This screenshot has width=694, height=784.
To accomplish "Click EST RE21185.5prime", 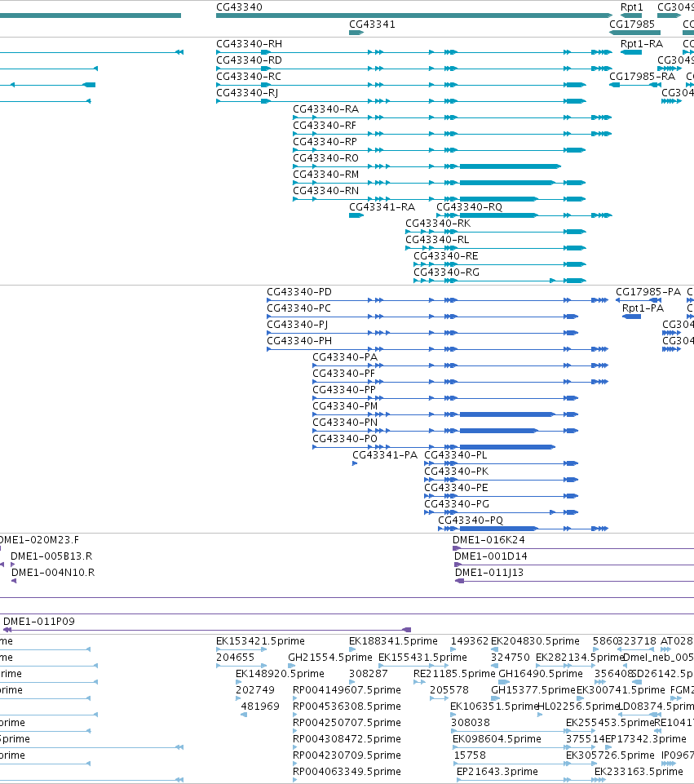I will 454,674.
